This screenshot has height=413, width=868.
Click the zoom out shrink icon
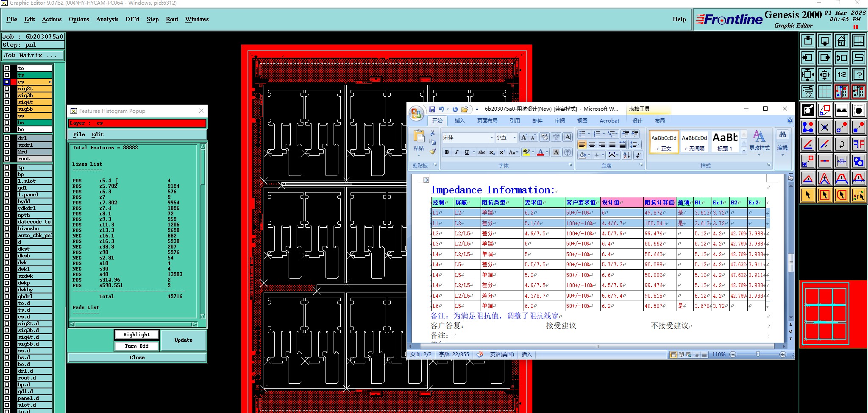(x=825, y=75)
